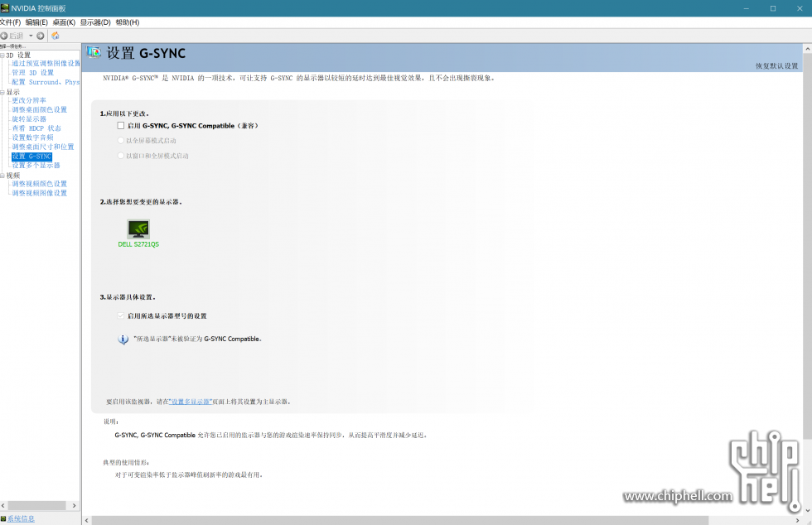Click the 视频 category label
The width and height of the screenshot is (812, 525).
[13, 176]
